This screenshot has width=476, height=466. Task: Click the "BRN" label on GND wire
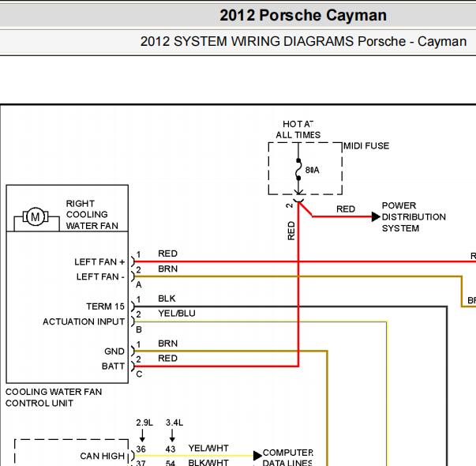point(167,344)
